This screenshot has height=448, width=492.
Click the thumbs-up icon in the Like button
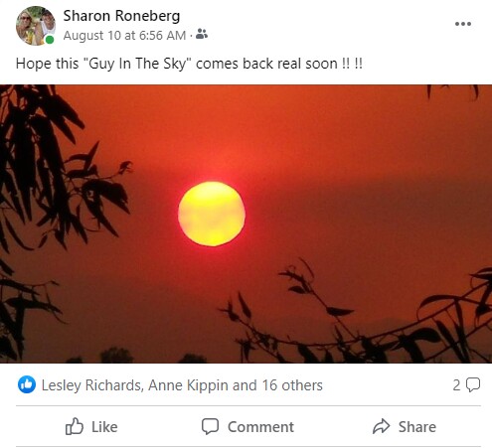pyautogui.click(x=74, y=426)
